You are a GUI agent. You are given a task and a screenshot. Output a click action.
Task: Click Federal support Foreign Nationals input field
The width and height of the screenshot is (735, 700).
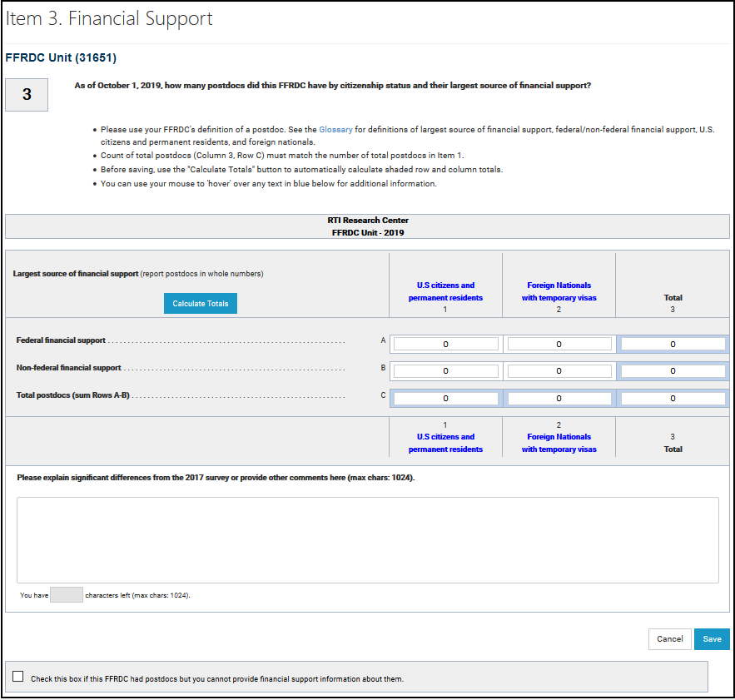559,345
